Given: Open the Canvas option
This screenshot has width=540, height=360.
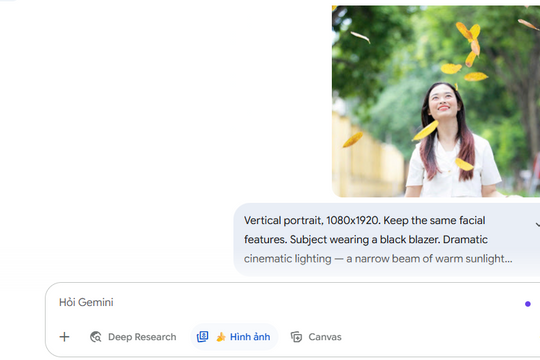Looking at the screenshot, I should [x=316, y=337].
